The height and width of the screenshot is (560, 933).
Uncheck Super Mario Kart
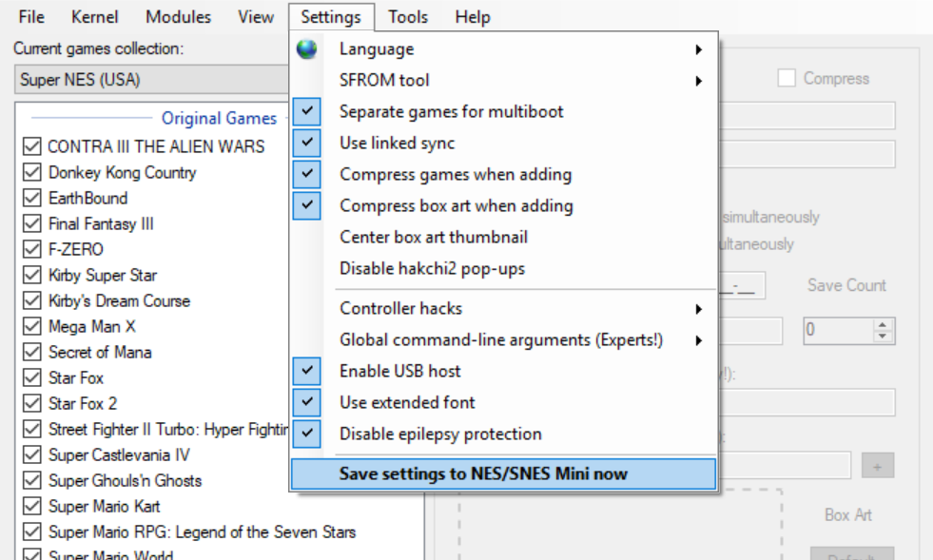click(32, 506)
